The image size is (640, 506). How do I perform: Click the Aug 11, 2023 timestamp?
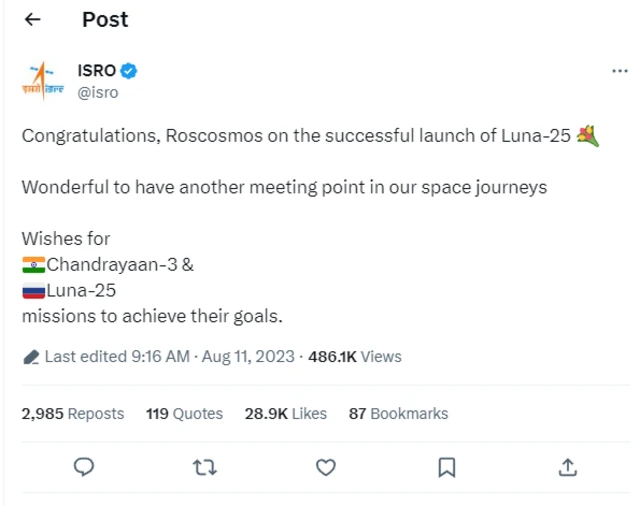247,357
